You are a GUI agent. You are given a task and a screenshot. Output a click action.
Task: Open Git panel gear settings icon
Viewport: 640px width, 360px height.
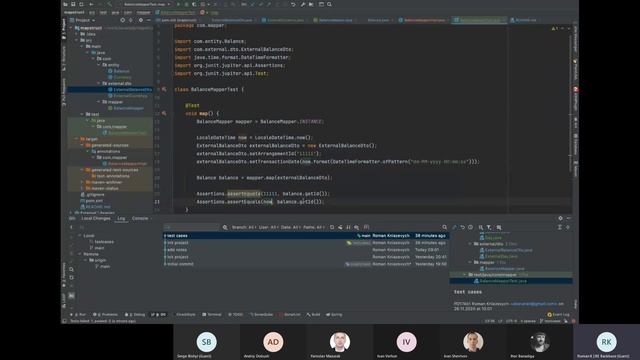coord(560,218)
